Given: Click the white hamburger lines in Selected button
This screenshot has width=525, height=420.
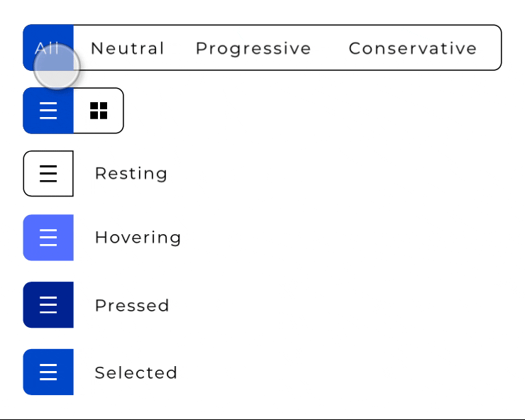Looking at the screenshot, I should click(48, 372).
